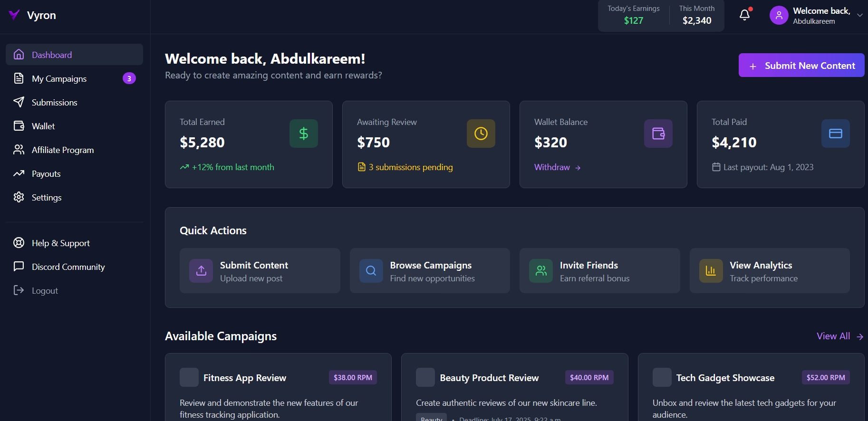The image size is (868, 421).
Task: Select the Invite Friends quick action
Action: click(x=599, y=271)
